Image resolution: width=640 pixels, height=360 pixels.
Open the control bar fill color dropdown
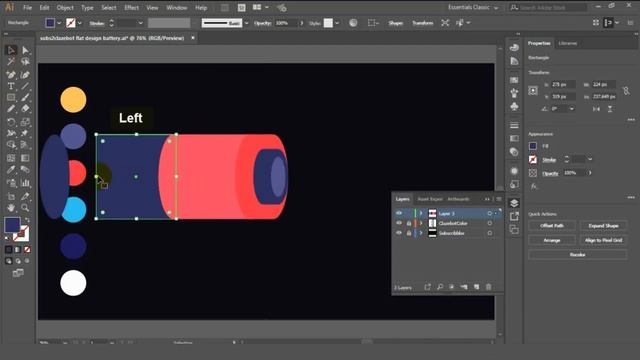(x=59, y=23)
